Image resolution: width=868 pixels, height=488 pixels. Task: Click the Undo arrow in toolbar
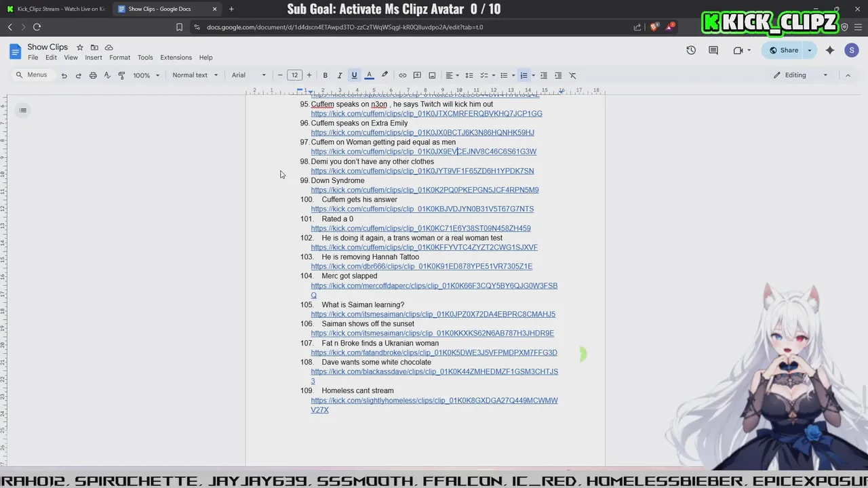tap(64, 75)
